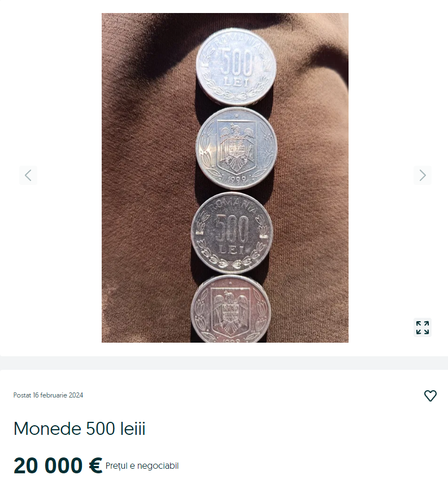
Task: Open the fullscreen view of the coin photo
Action: pyautogui.click(x=422, y=327)
